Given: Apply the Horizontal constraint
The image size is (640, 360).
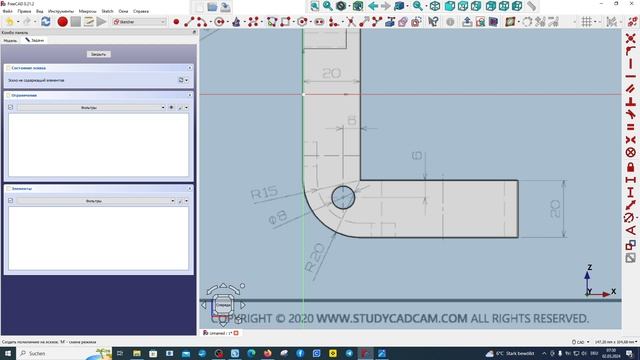Looking at the screenshot, I should pyautogui.click(x=631, y=76).
